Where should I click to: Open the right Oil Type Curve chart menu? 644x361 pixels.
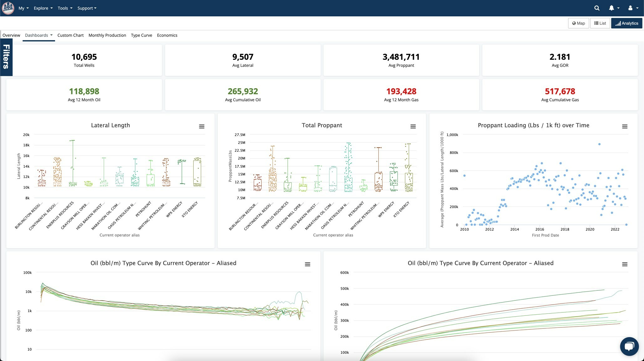click(624, 264)
